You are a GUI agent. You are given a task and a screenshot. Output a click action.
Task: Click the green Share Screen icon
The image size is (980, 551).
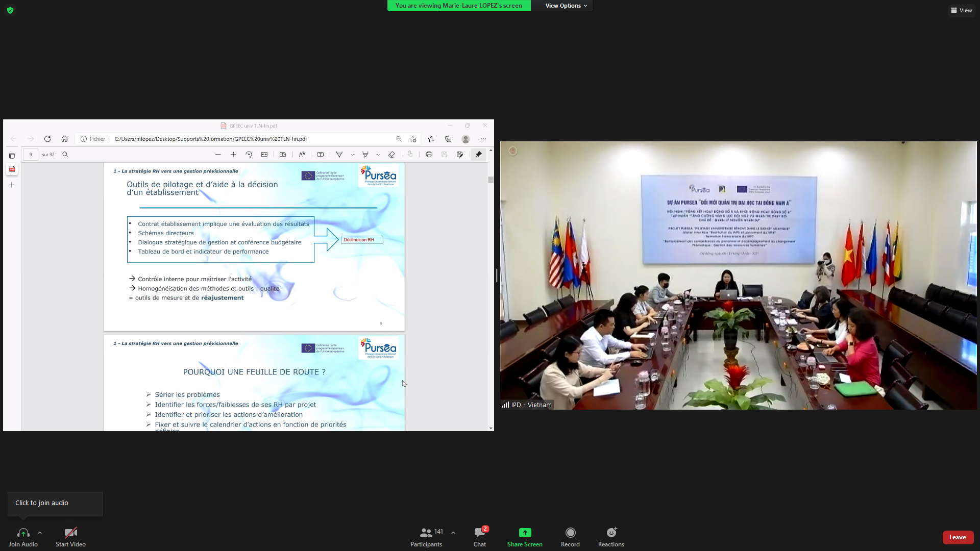pos(525,533)
